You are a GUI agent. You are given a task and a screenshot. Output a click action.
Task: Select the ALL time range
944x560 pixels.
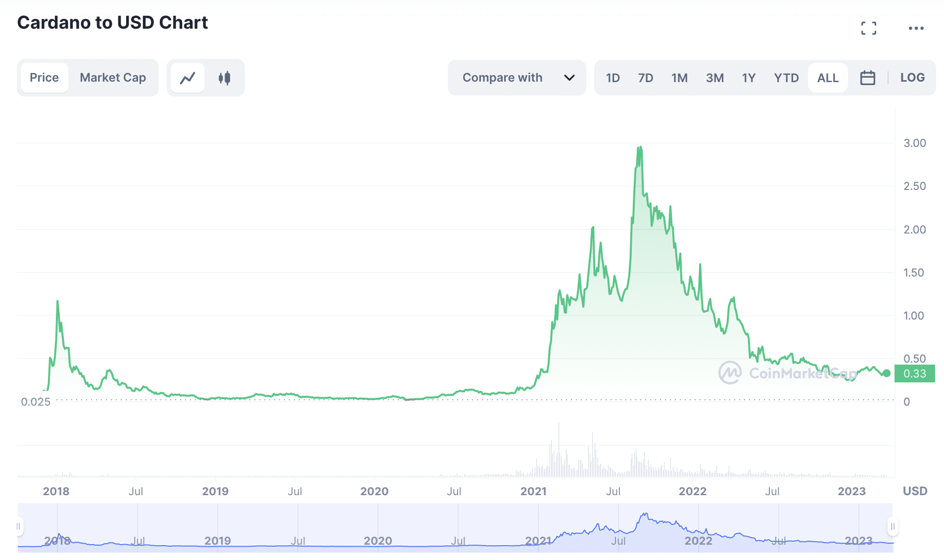828,78
